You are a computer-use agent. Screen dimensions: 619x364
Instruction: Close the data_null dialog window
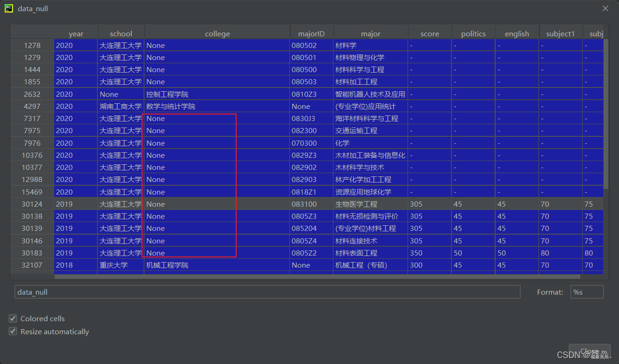point(605,8)
